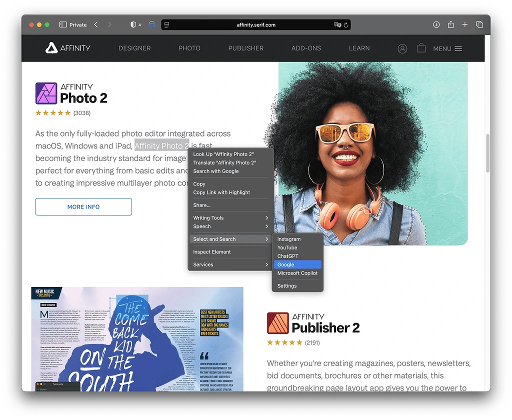Click the Affinity logo in the header

pos(67,48)
